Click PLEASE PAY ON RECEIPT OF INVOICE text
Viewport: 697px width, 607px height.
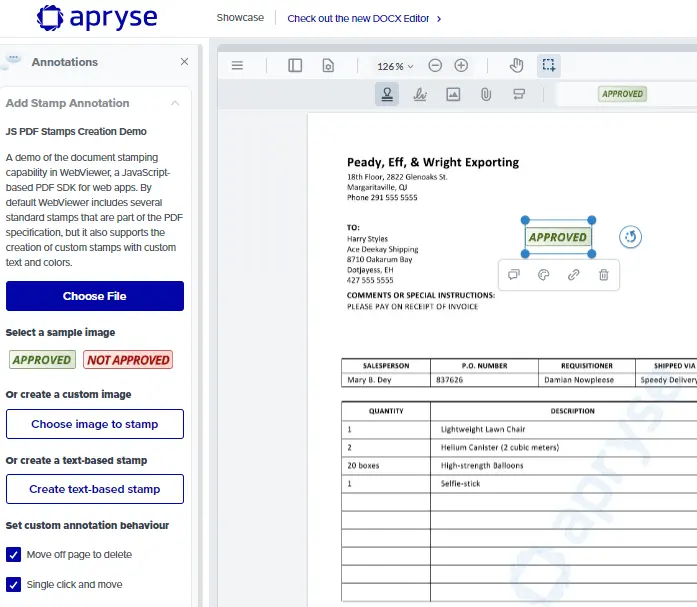[413, 307]
